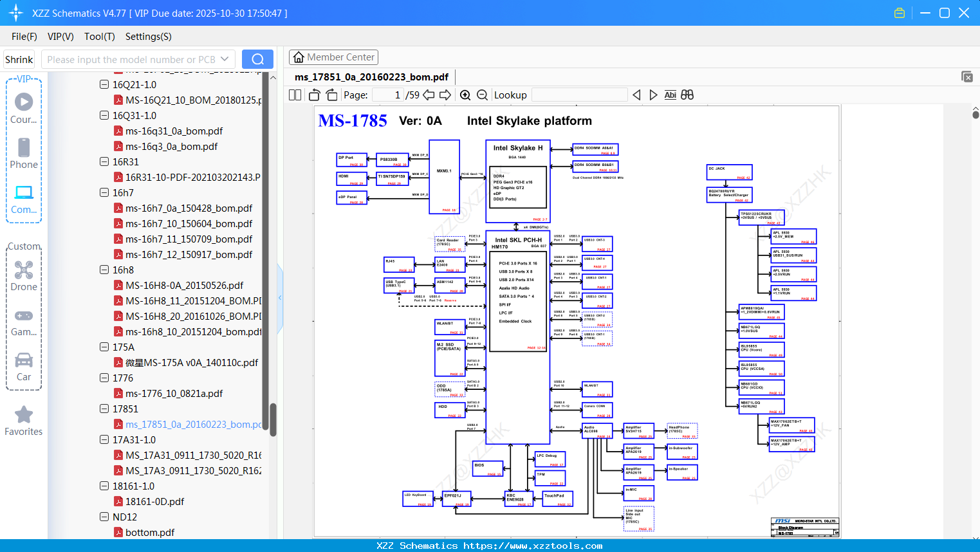Toggle the two-page layout view icon
The image size is (980, 552).
tap(295, 95)
